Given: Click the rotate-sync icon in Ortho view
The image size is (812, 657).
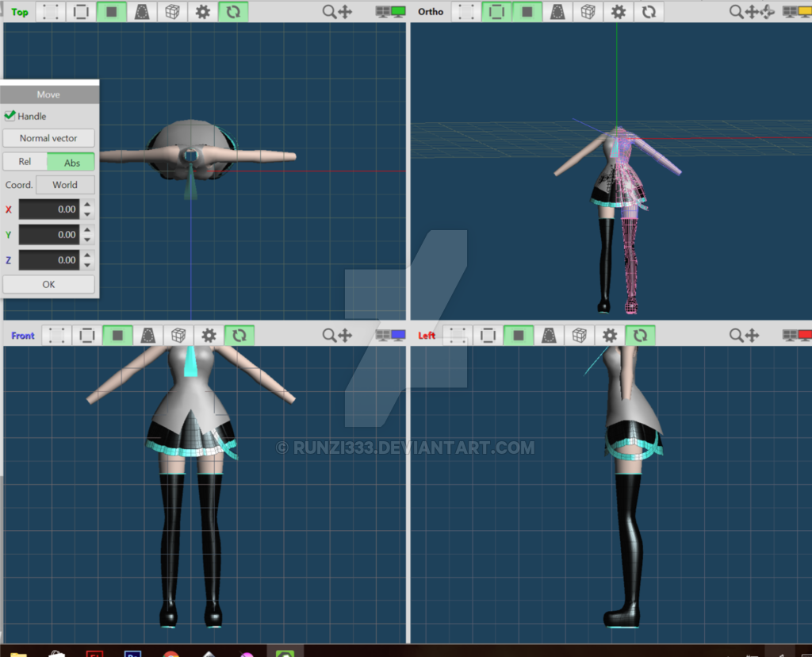Looking at the screenshot, I should point(649,11).
